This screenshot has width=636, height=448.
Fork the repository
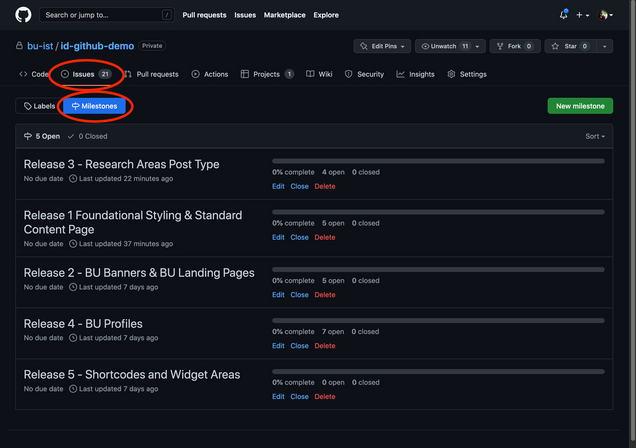509,46
